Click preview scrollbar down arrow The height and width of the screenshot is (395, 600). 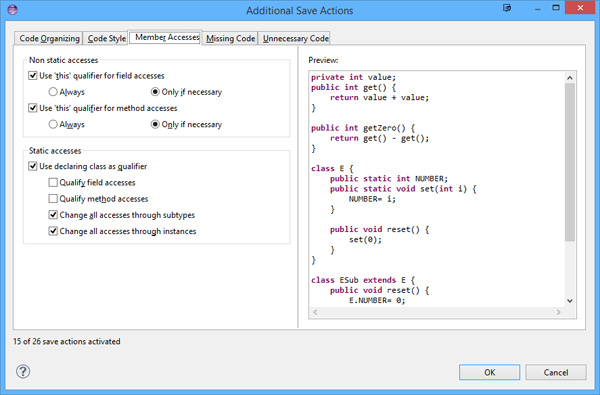point(570,301)
